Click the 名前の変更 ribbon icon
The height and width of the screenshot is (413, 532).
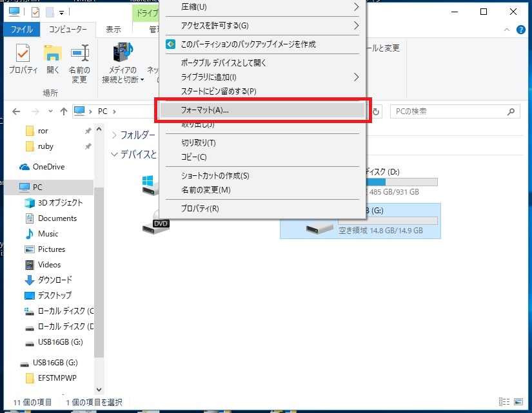coord(79,64)
